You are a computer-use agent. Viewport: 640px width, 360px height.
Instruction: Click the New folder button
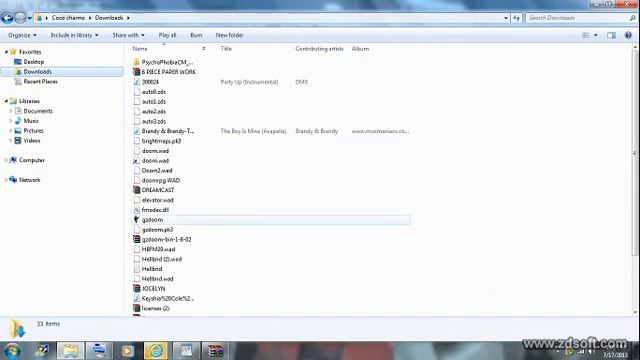tap(229, 35)
